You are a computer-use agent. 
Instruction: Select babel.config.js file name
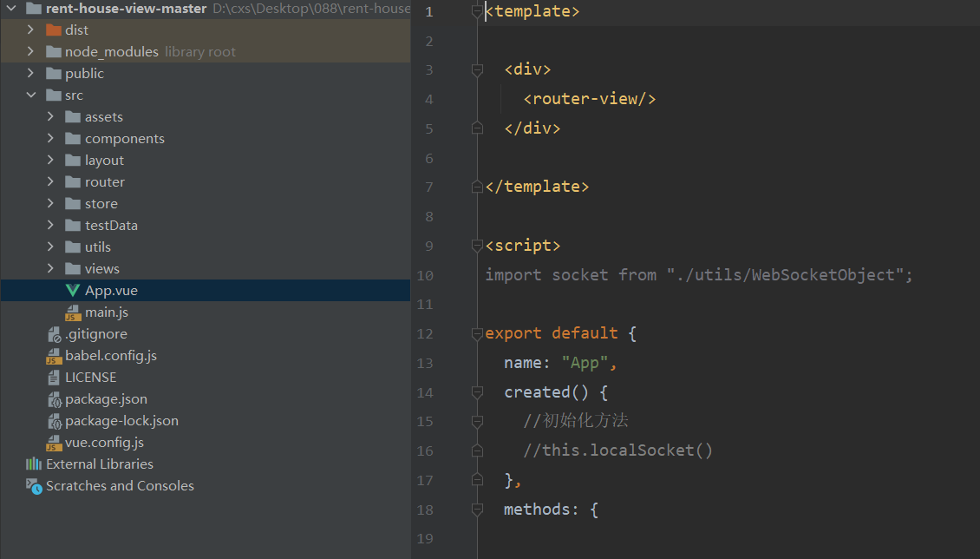click(x=111, y=355)
